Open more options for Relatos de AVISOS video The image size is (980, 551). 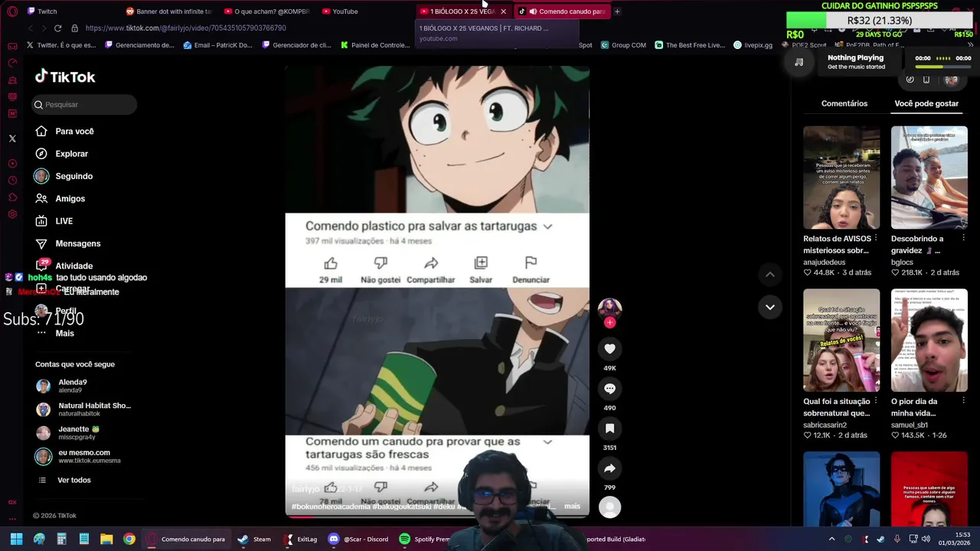[x=876, y=238]
